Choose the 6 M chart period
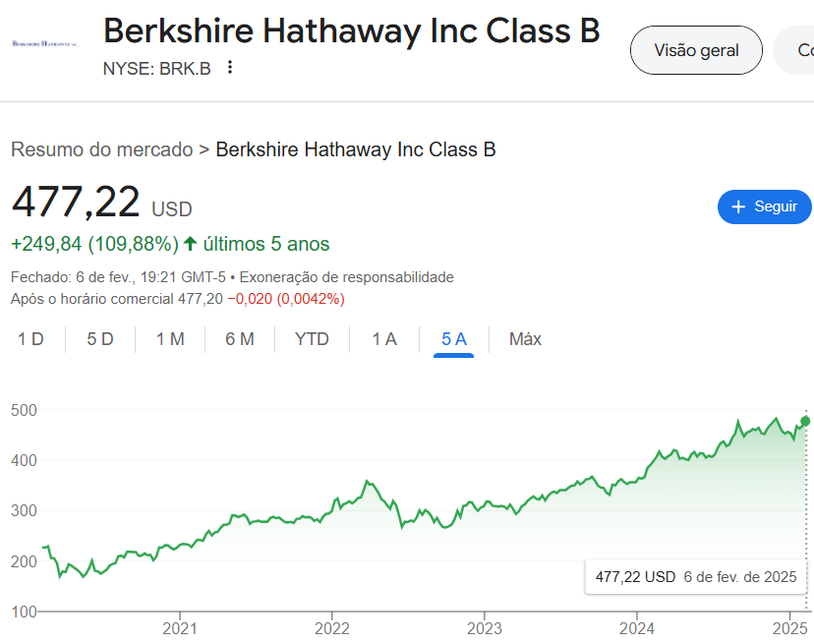 (x=240, y=339)
